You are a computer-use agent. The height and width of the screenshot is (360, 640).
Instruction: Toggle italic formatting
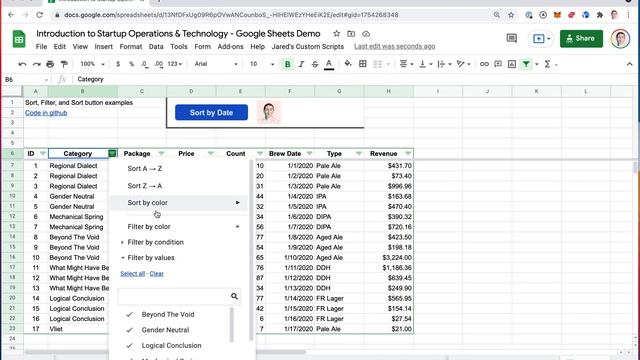pyautogui.click(x=301, y=64)
